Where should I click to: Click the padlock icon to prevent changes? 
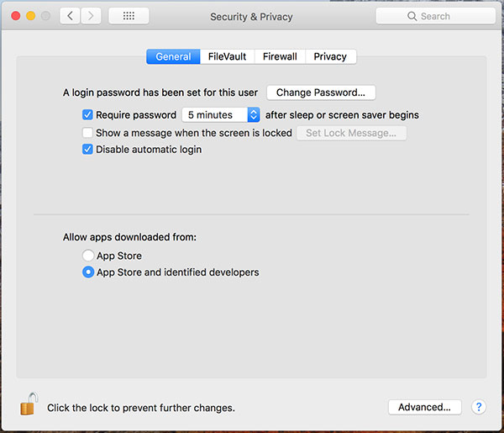[x=29, y=404]
